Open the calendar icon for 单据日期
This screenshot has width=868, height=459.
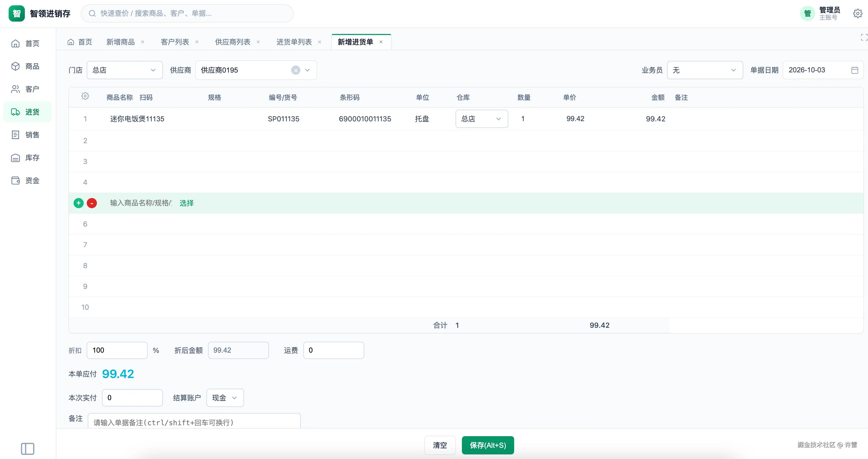tap(855, 70)
